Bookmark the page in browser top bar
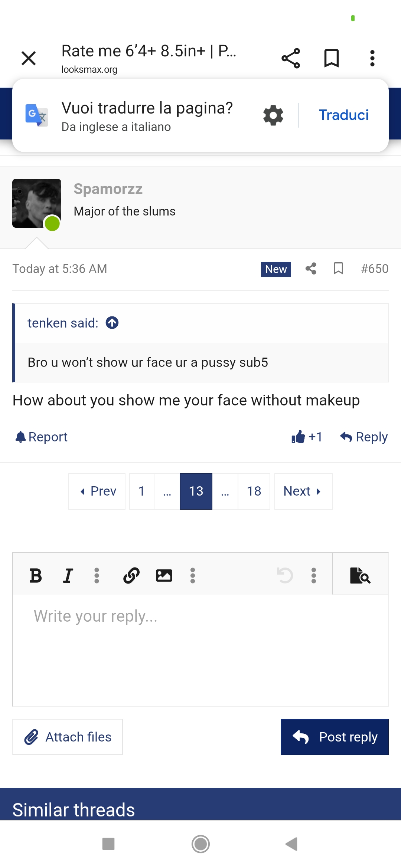Image resolution: width=401 pixels, height=868 pixels. (x=332, y=58)
